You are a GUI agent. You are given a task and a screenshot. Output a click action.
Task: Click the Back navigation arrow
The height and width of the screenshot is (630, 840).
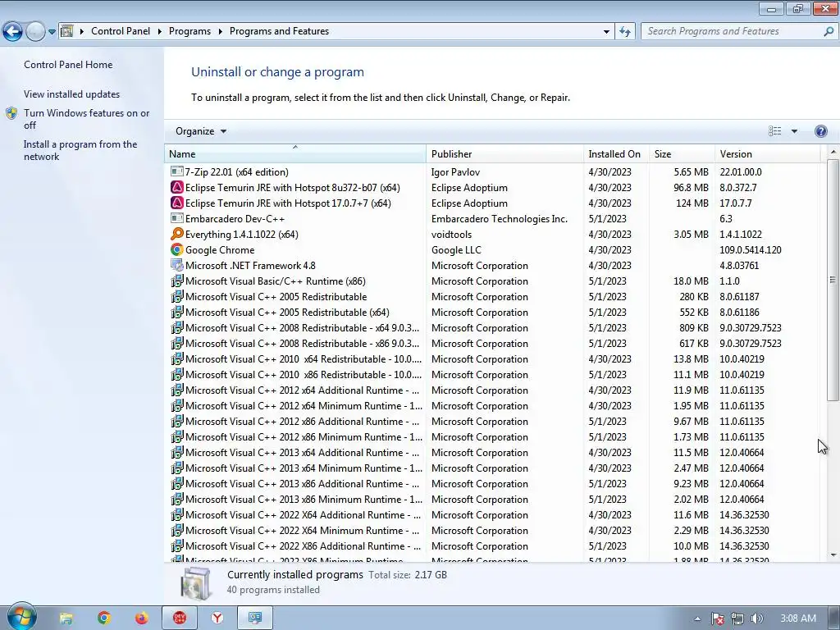pos(12,31)
